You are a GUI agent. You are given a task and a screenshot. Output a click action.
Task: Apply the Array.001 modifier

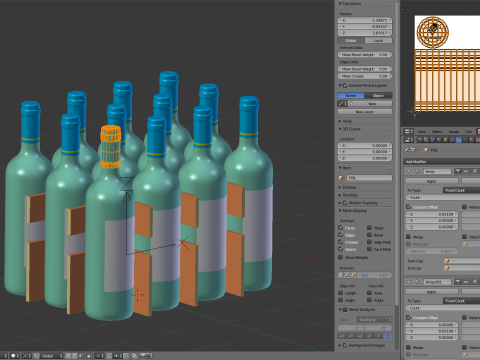click(x=432, y=292)
